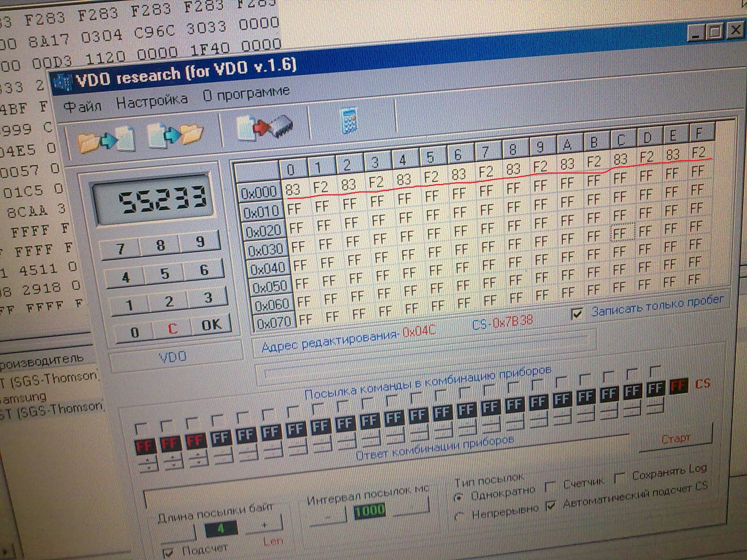The width and height of the screenshot is (747, 560).
Task: Click the write-to-chip toolbar icon
Action: click(x=264, y=127)
